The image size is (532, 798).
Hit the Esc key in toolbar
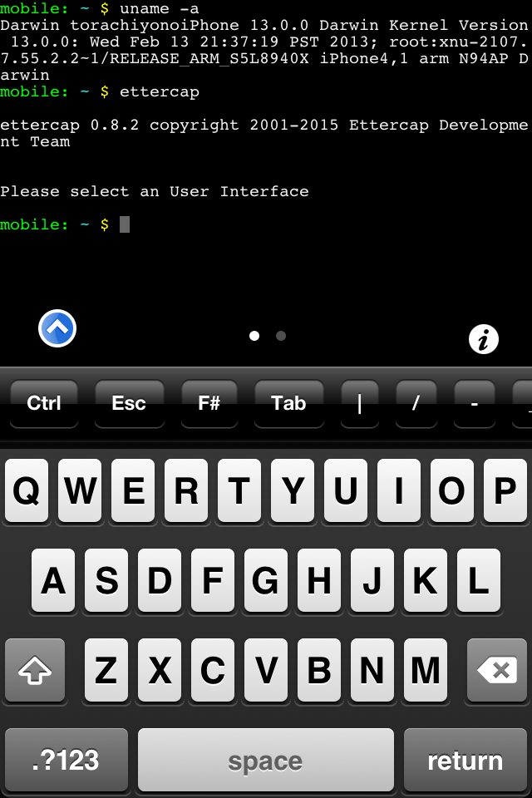[x=130, y=404]
